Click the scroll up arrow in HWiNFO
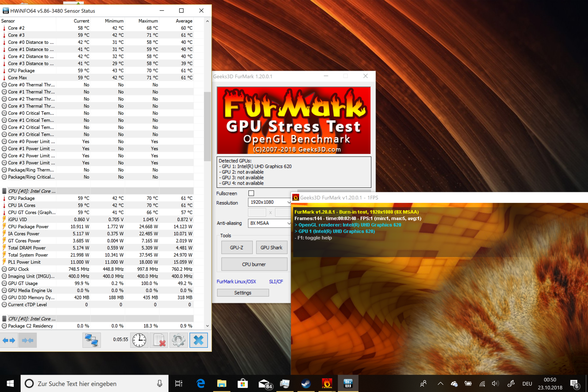The height and width of the screenshot is (392, 588). 207,21
